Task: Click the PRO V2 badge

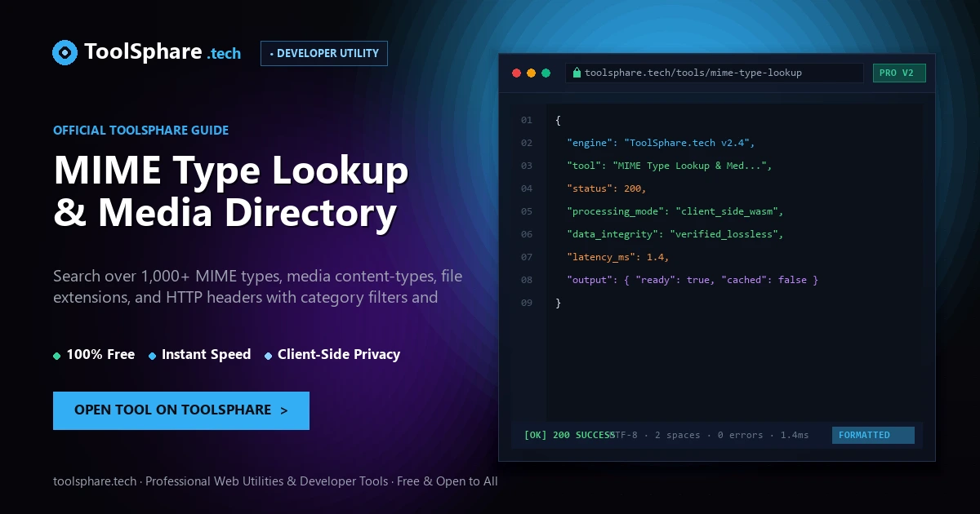Action: pos(899,73)
